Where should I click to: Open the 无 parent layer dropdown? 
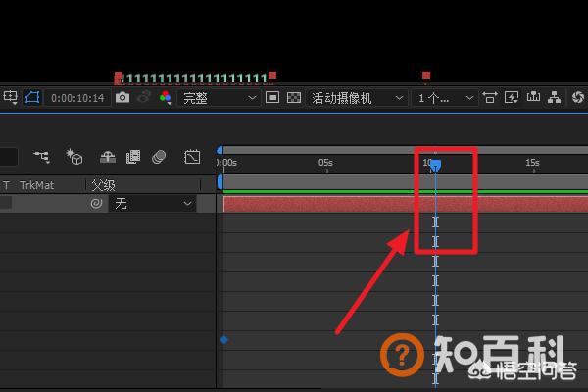152,204
